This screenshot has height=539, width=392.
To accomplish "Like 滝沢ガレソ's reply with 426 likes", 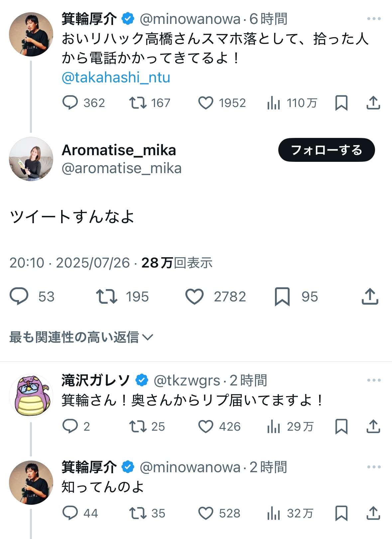I will [205, 426].
